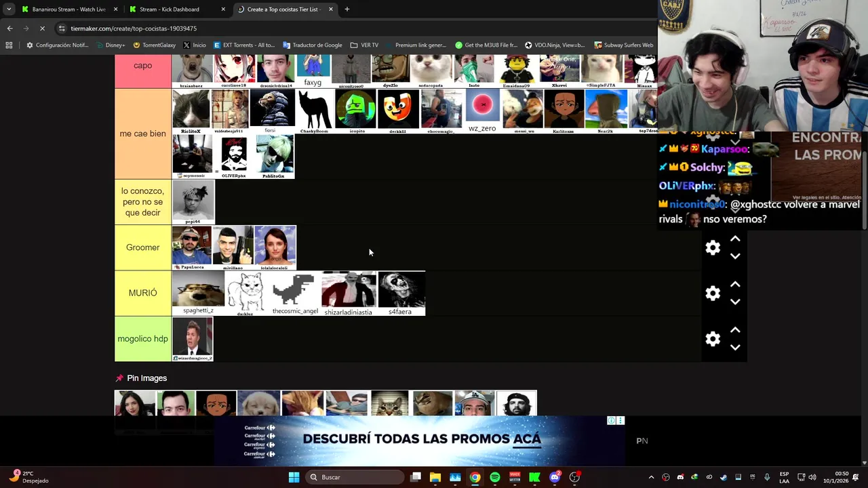The width and height of the screenshot is (868, 488).
Task: Open Premium link gener... bookmark
Action: coord(416,45)
